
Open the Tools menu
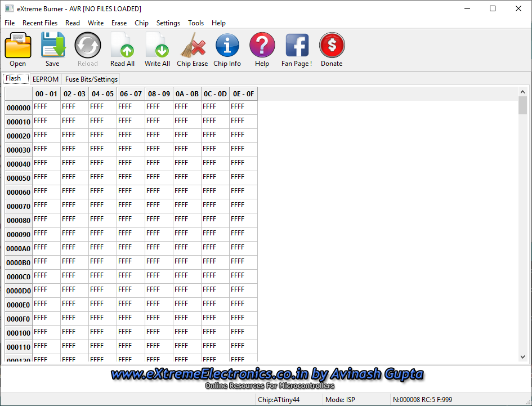[196, 23]
